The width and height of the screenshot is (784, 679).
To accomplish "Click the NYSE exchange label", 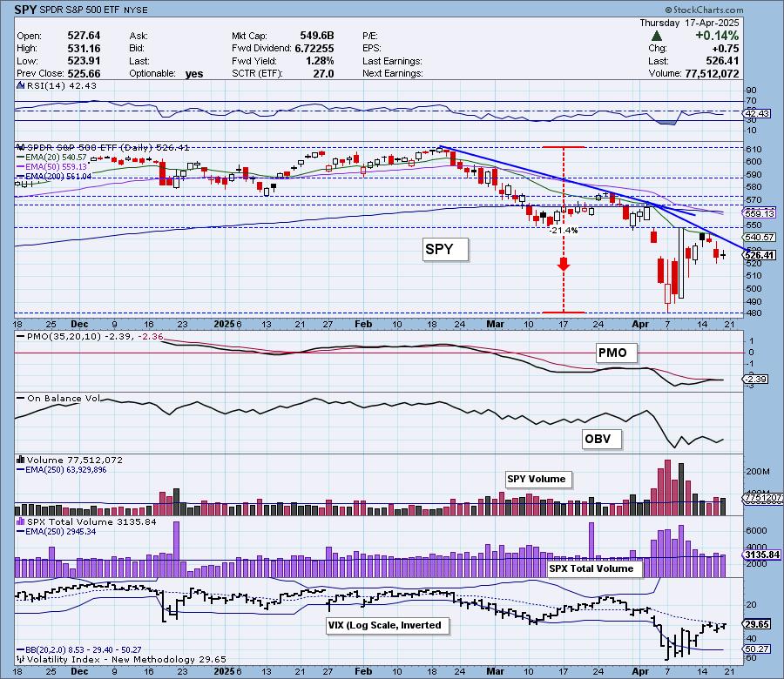I will [134, 10].
